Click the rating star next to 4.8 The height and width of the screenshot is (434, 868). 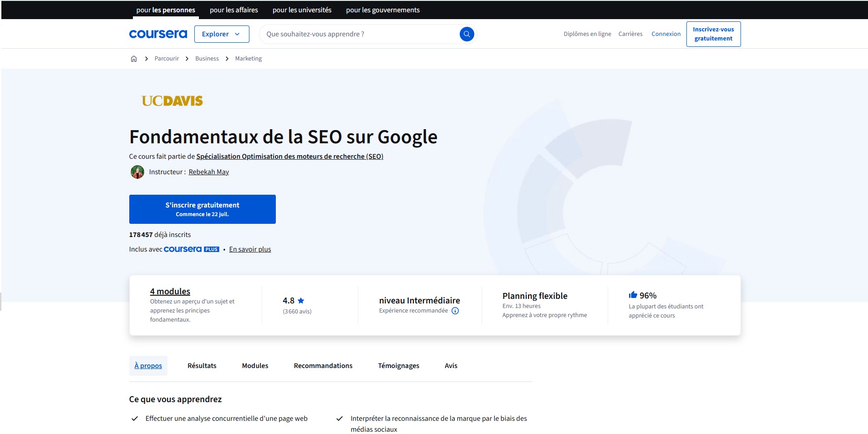click(x=301, y=300)
